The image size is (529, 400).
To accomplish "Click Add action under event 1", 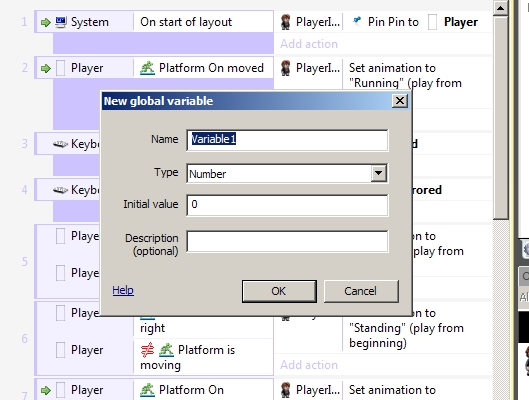I will (x=309, y=44).
